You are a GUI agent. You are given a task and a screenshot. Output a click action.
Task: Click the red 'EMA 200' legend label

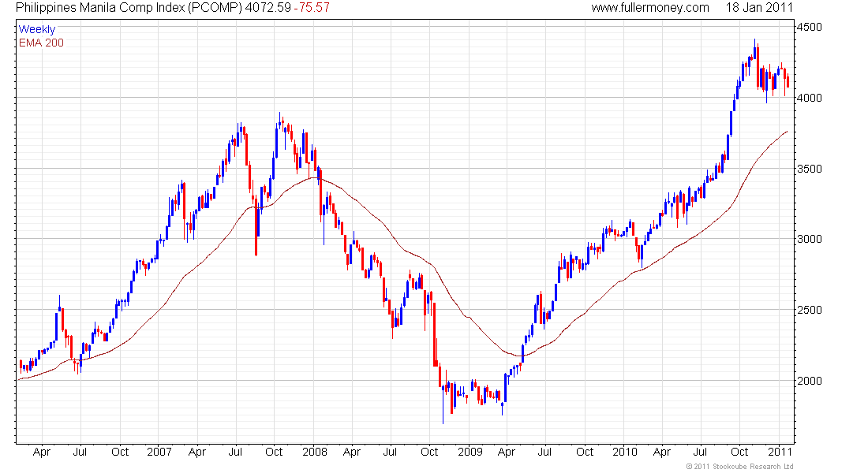tap(42, 43)
